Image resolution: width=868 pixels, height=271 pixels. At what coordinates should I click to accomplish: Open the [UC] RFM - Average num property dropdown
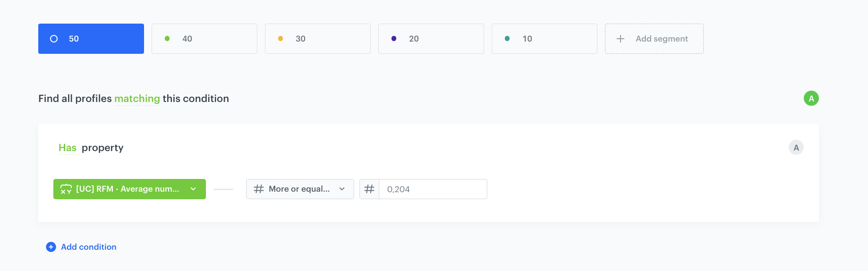(128, 189)
